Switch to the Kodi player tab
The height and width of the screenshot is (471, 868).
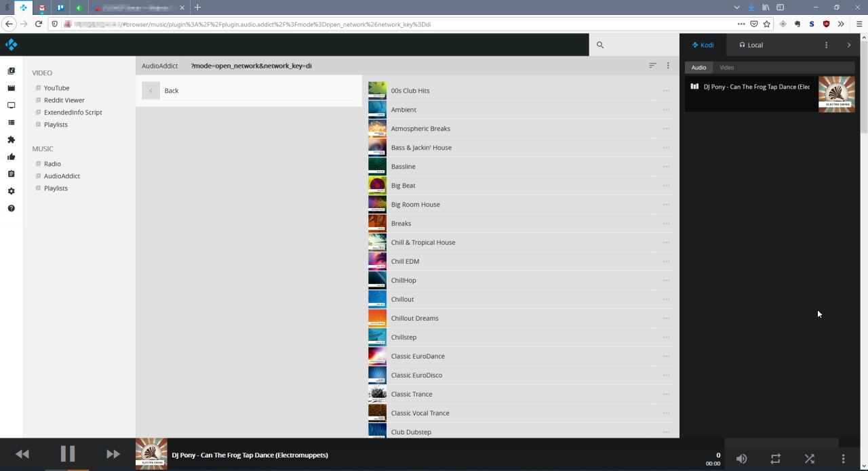(x=703, y=45)
